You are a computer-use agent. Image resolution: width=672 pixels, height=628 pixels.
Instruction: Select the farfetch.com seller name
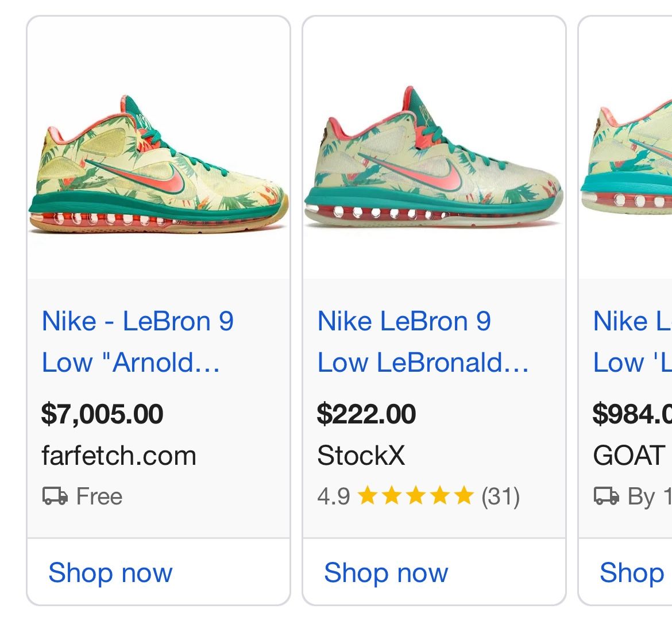[119, 456]
